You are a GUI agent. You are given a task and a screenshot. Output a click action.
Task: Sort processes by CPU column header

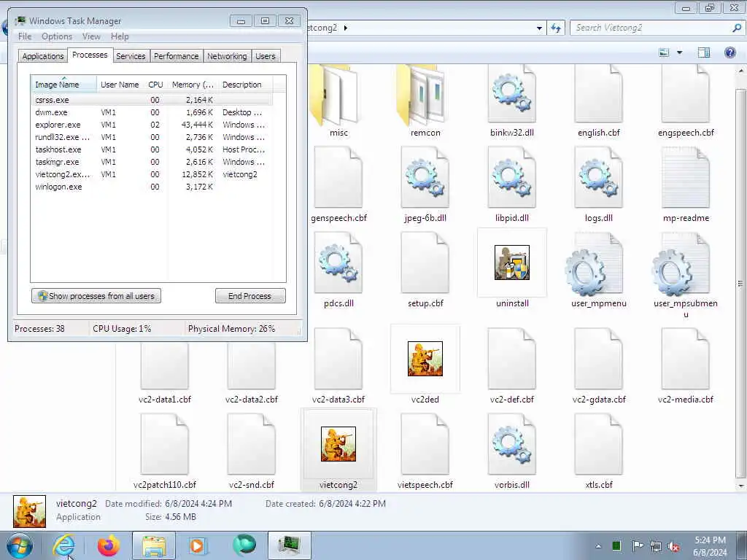tap(156, 85)
